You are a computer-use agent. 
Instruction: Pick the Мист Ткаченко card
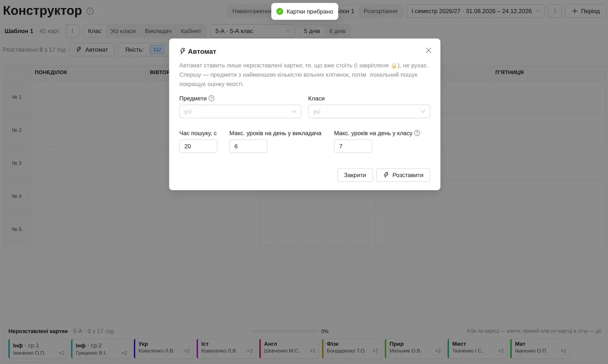click(x=478, y=349)
